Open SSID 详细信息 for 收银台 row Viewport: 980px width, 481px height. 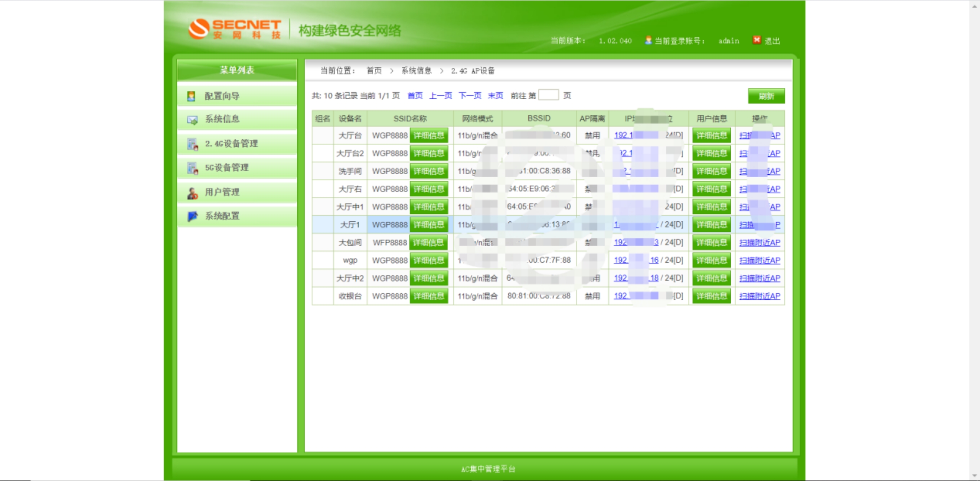tap(429, 296)
